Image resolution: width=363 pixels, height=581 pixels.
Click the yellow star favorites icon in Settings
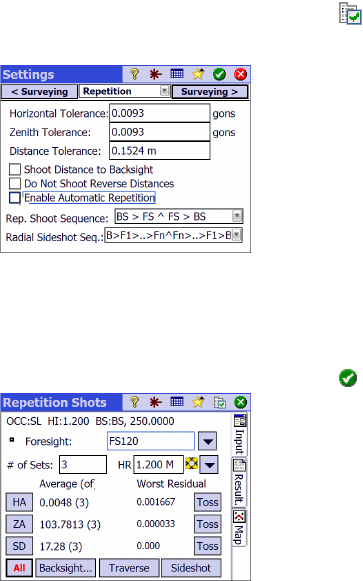pyautogui.click(x=198, y=74)
